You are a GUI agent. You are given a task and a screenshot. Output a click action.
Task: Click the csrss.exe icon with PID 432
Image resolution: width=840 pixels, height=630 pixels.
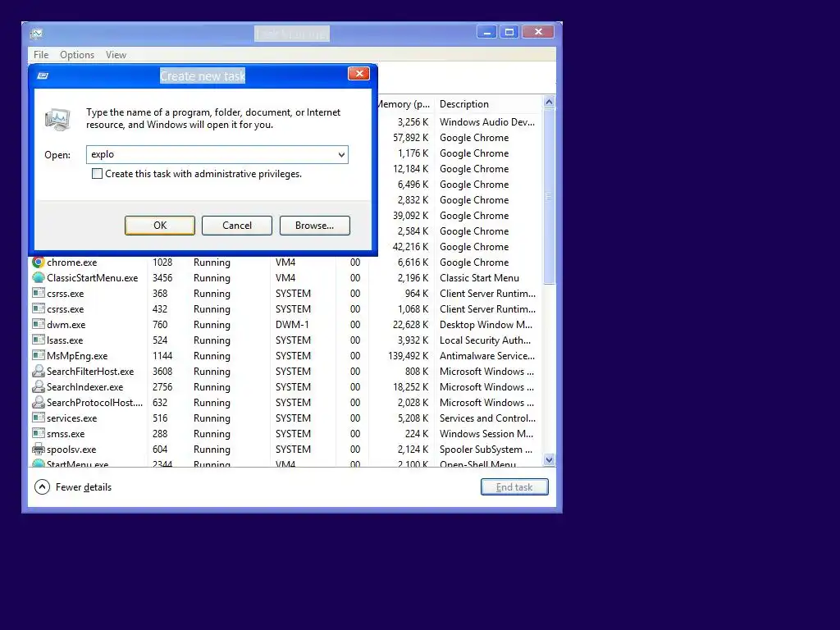pyautogui.click(x=38, y=309)
